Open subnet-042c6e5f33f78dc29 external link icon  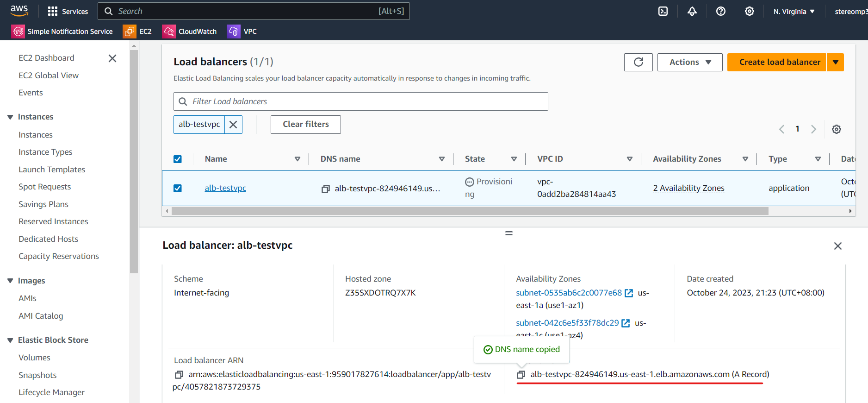coord(626,323)
